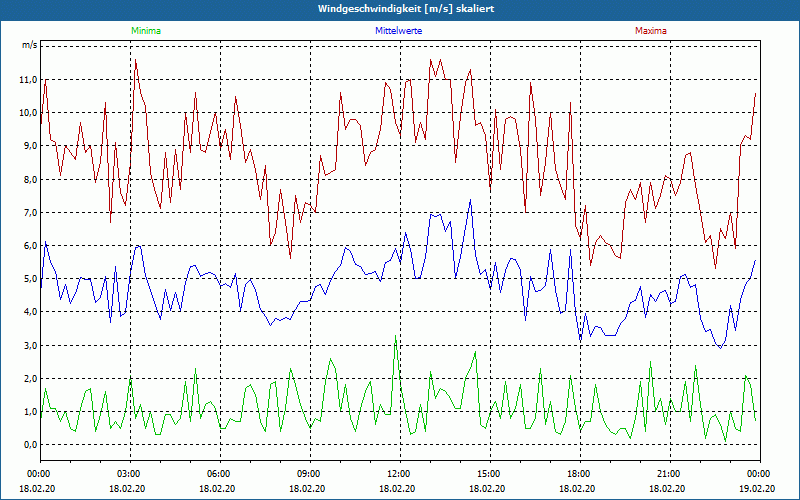Click the 4,0 y-axis value

click(30, 312)
